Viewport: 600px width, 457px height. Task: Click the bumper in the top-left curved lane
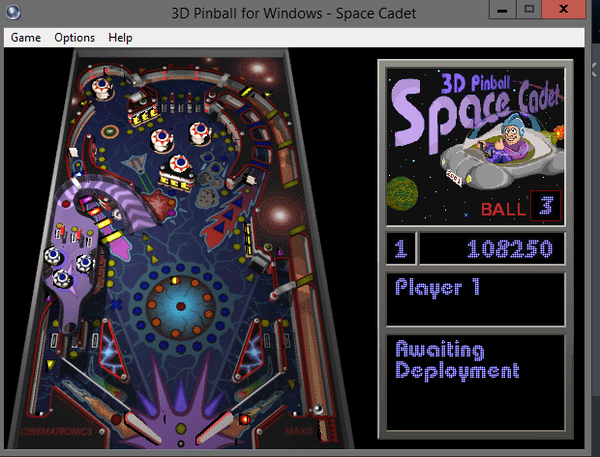pos(102,88)
